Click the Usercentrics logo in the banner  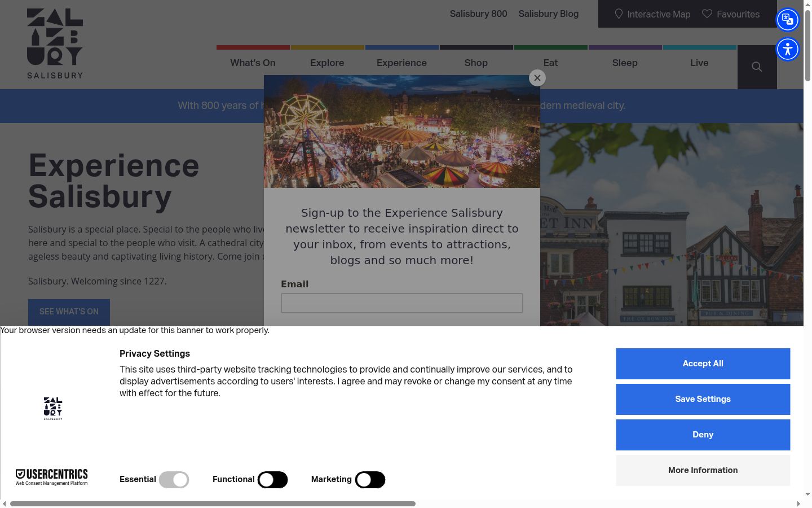coord(51,477)
